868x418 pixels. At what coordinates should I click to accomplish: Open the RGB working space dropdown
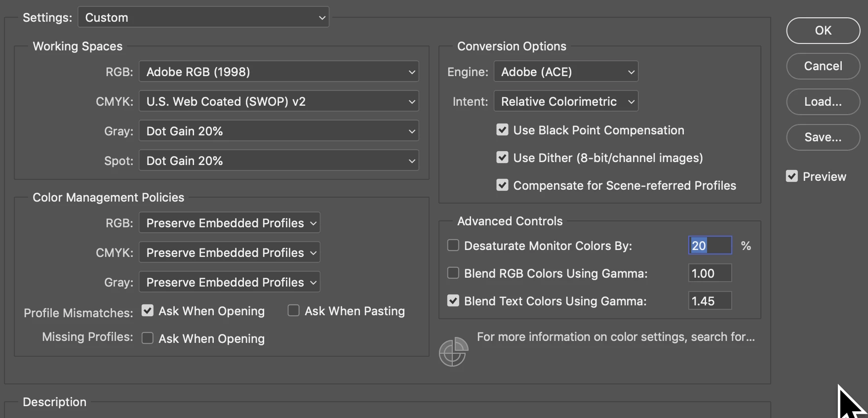[279, 72]
